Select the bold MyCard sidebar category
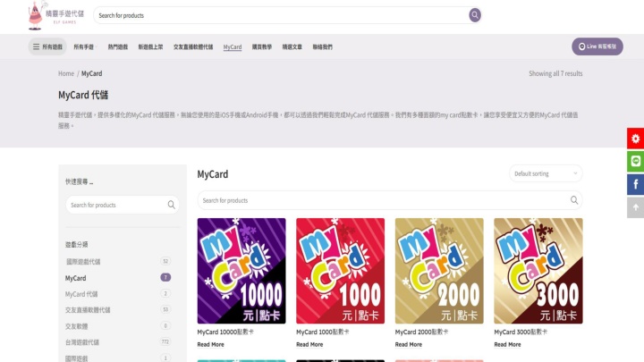Viewport: 644px width, 362px height. [x=75, y=278]
